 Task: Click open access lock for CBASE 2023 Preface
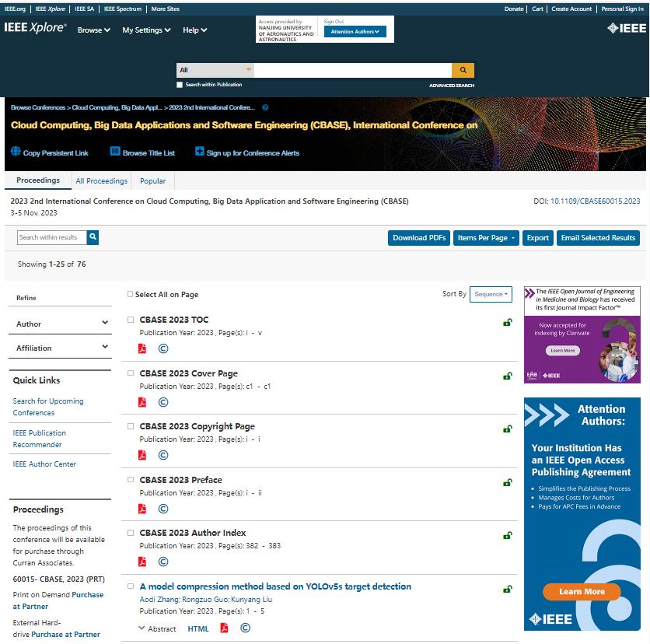(508, 482)
